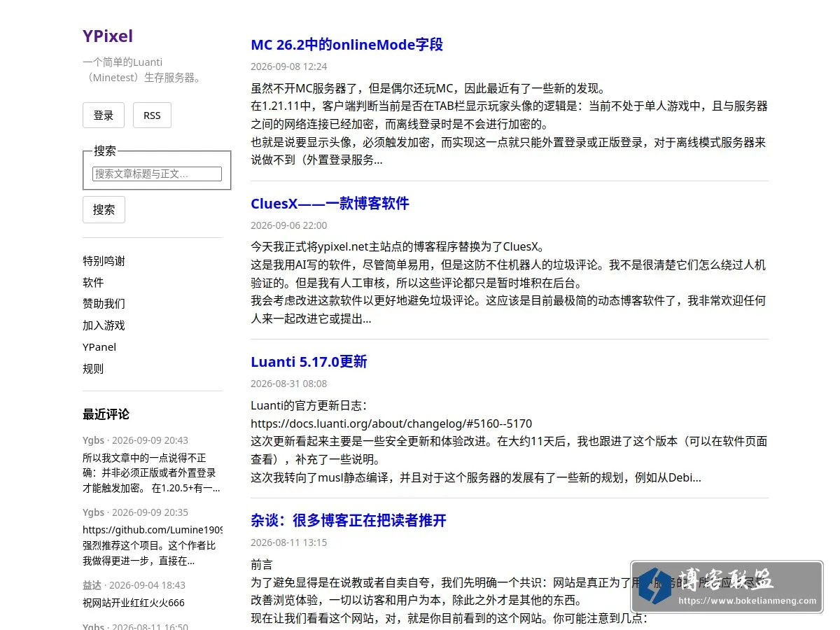
Task: Open the RSS feed button
Action: 152,115
